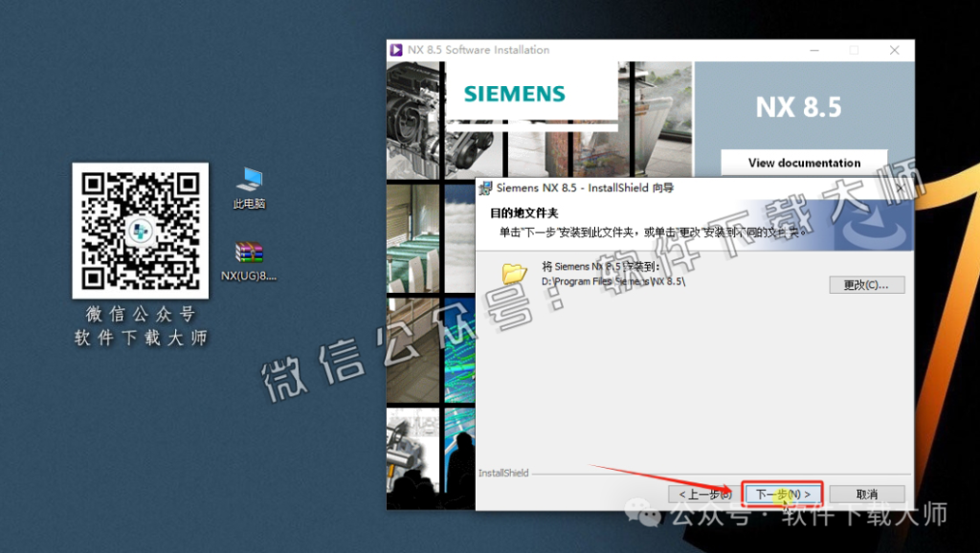Click the NX installer icon in the title bar
Image resolution: width=980 pixels, height=553 pixels.
coord(397,49)
